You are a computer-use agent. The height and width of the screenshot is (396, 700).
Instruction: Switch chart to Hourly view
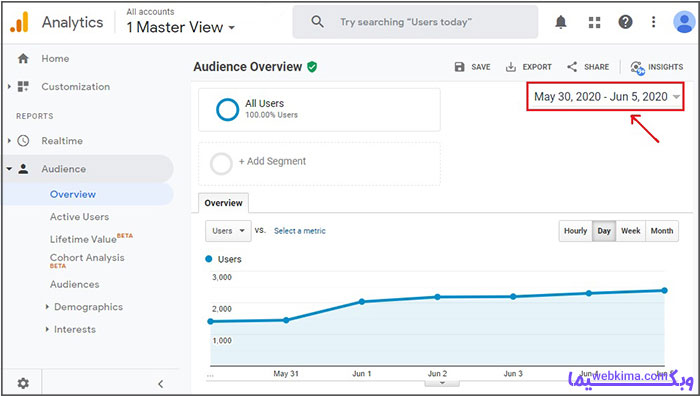(x=575, y=231)
